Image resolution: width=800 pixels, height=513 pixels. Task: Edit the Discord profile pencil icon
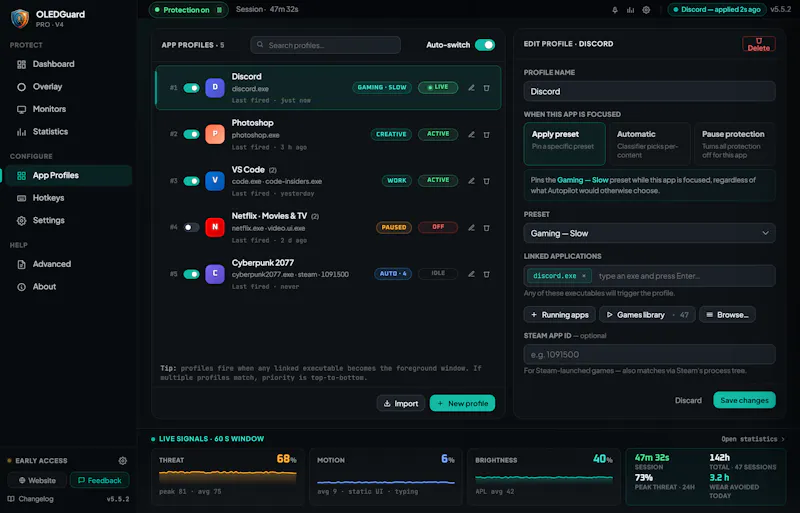pos(471,88)
